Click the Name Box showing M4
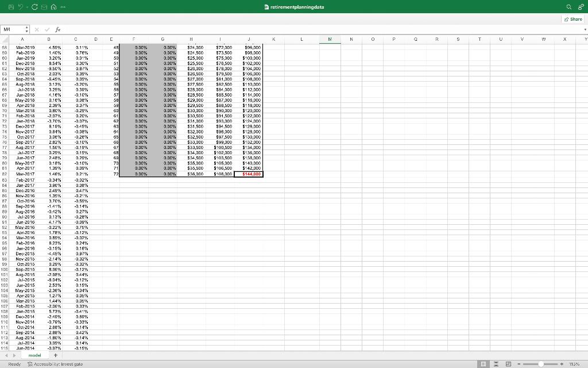588x368 pixels. point(12,29)
